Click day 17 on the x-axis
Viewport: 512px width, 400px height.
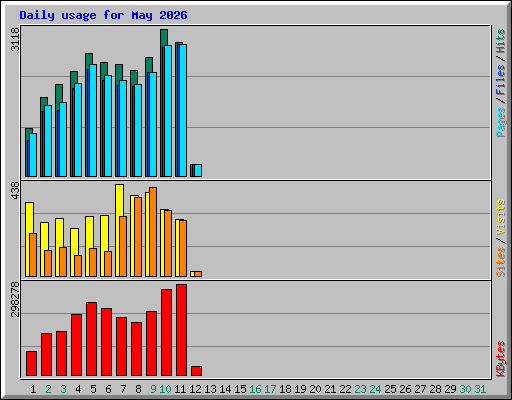tap(270, 389)
